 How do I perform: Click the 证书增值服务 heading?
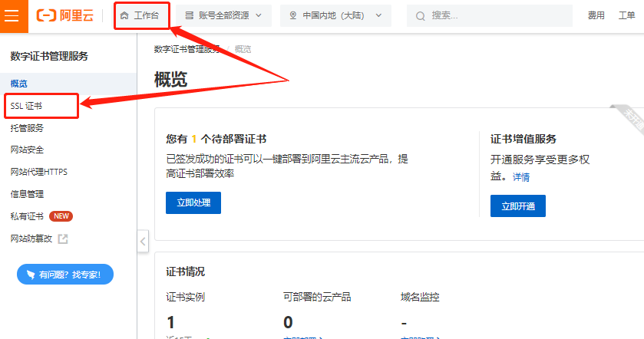tap(523, 139)
